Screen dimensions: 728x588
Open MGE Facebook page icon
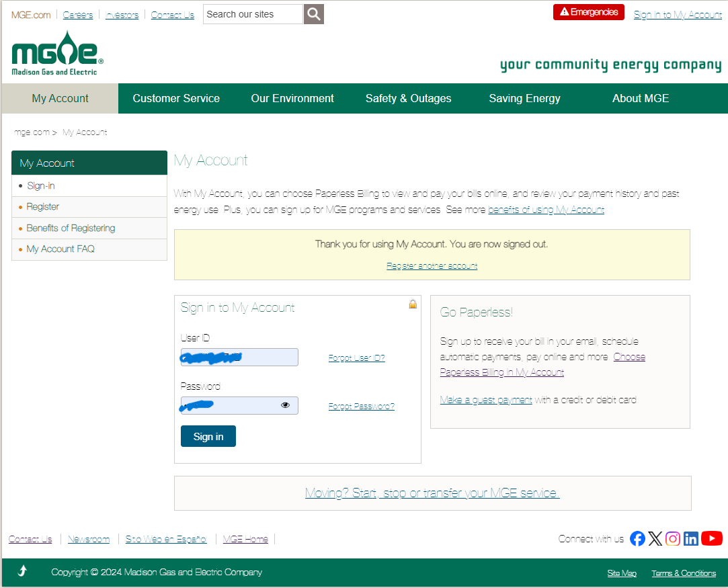(637, 538)
